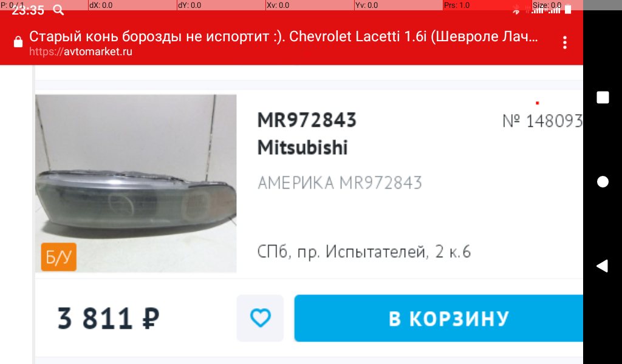The image size is (622, 364).
Task: Add item with В КОРЗИНУ button
Action: pos(439,318)
